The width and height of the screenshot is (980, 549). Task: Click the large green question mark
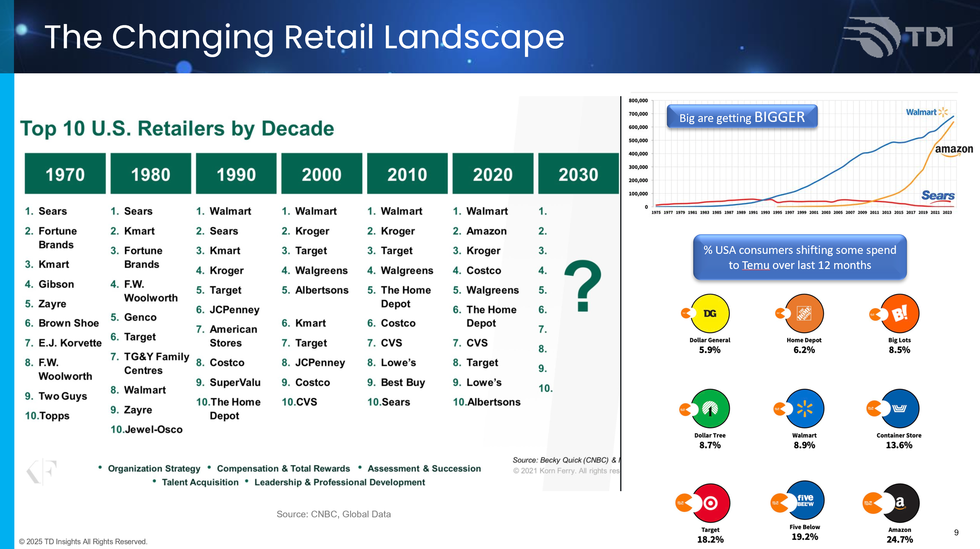583,286
